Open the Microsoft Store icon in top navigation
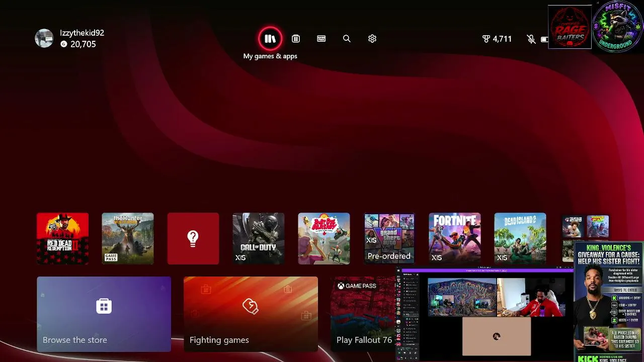Image resolution: width=644 pixels, height=362 pixels. (296, 39)
